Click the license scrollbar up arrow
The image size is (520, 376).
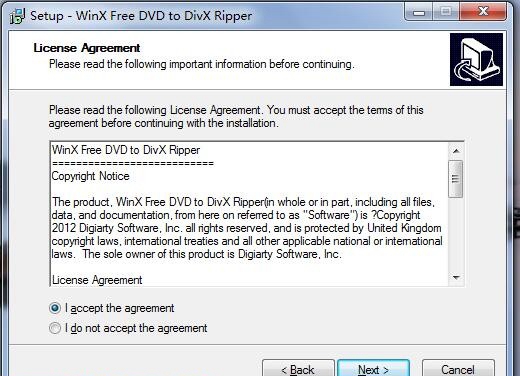[x=456, y=151]
